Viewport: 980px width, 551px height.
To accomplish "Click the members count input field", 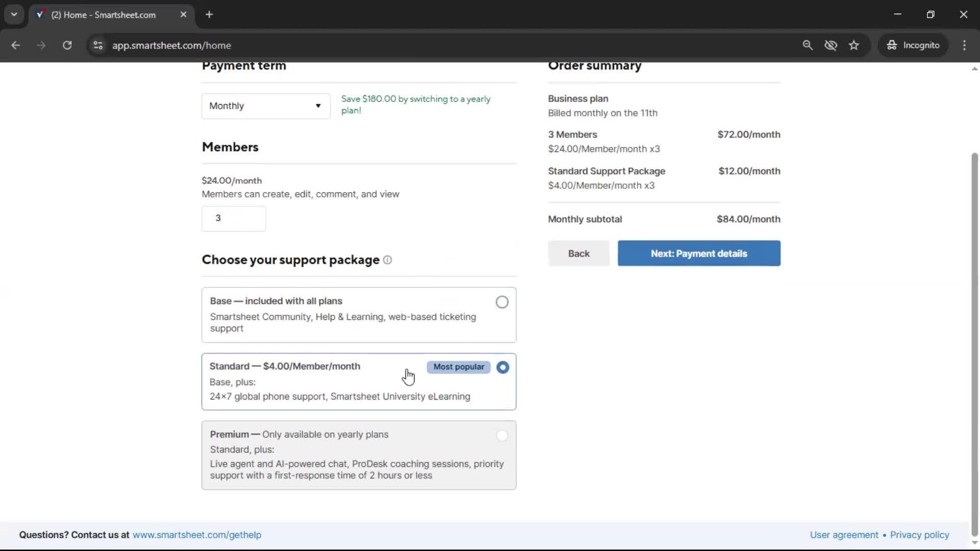I will click(x=233, y=218).
